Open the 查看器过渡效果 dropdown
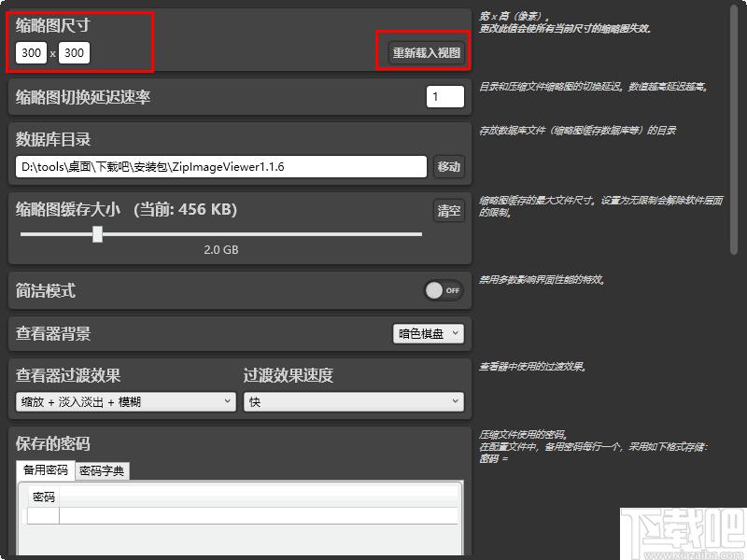 pos(126,402)
